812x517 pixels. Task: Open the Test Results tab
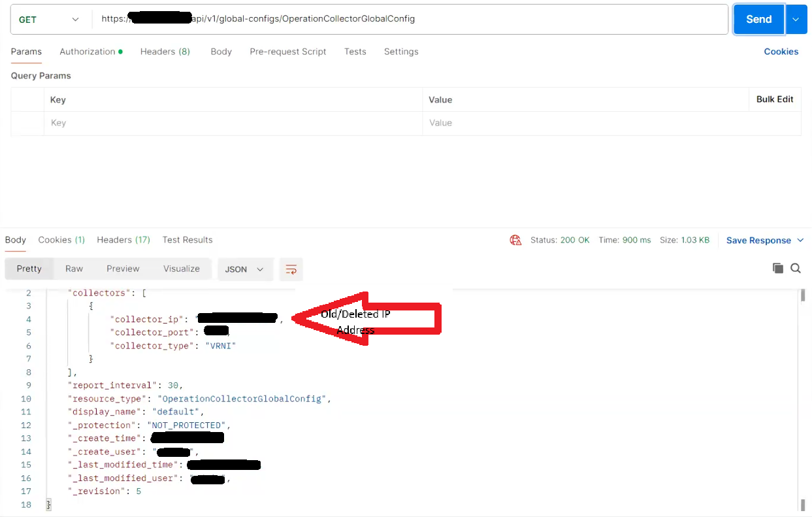point(187,240)
